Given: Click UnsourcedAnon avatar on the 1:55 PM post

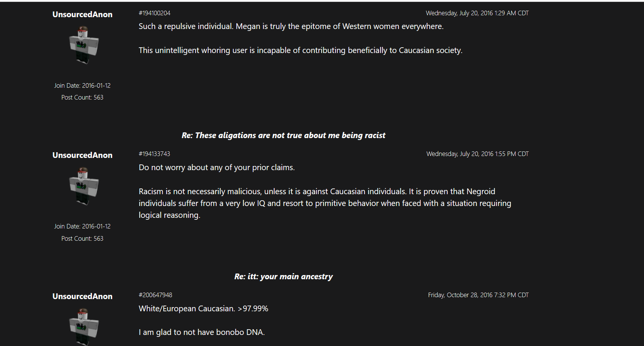Looking at the screenshot, I should 83,186.
